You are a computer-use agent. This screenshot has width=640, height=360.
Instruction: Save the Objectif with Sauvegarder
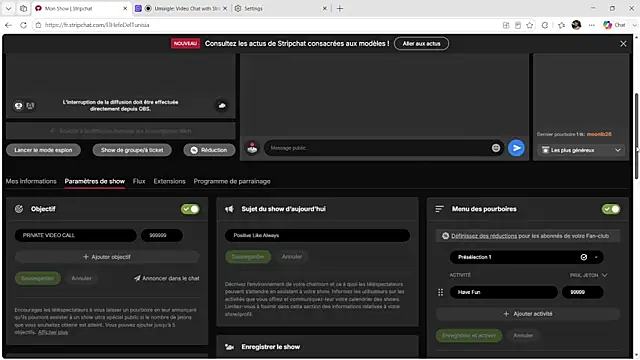pos(38,278)
